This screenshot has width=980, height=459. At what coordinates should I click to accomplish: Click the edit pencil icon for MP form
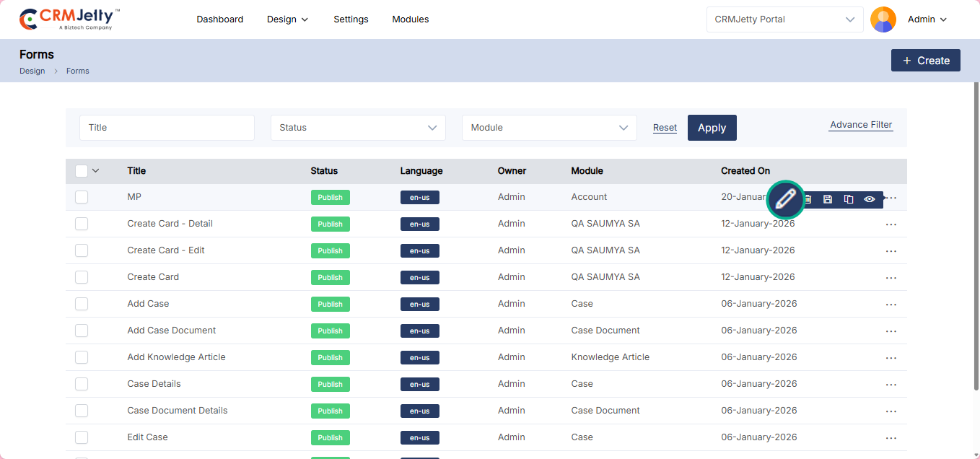[785, 198]
